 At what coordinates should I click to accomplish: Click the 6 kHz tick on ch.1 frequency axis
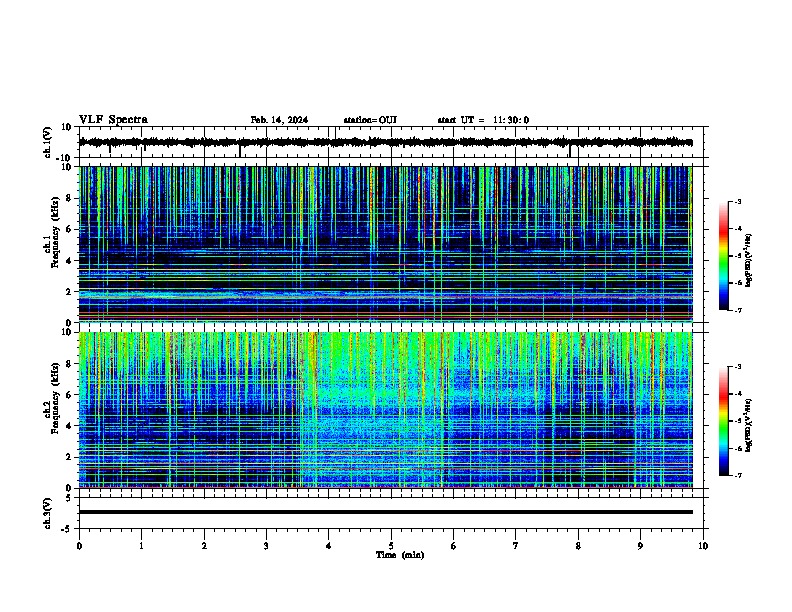point(69,229)
